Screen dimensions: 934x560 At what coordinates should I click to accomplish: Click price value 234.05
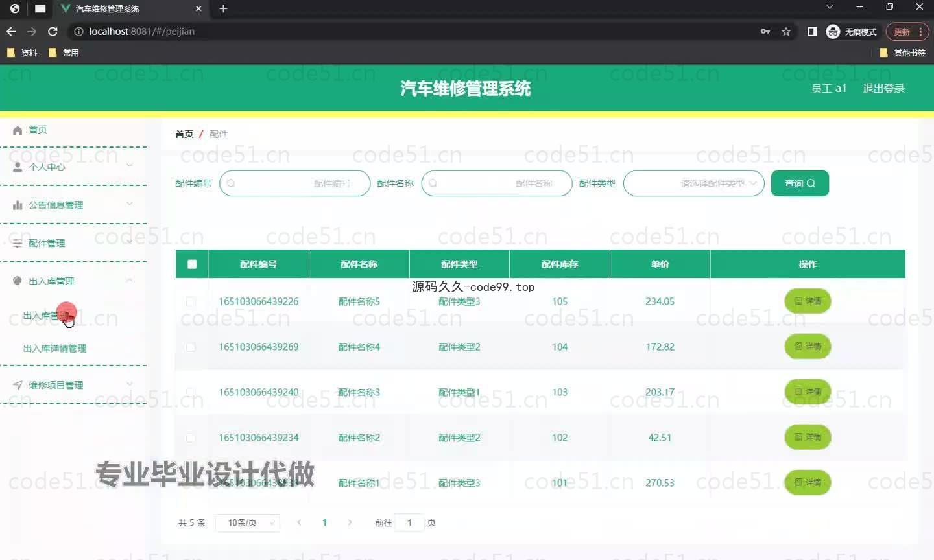tap(660, 301)
